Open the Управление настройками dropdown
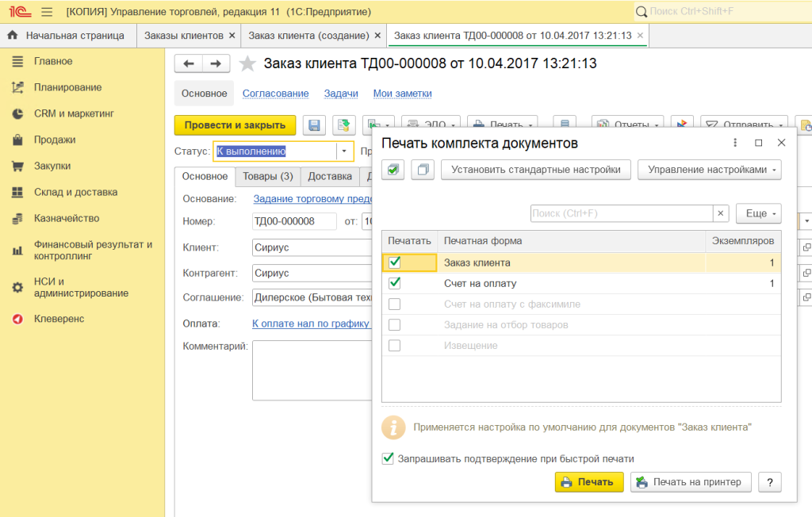This screenshot has height=517, width=812. 710,170
